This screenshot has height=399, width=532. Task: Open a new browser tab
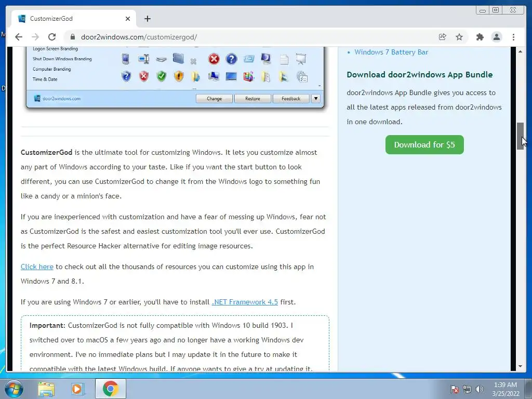point(147,19)
